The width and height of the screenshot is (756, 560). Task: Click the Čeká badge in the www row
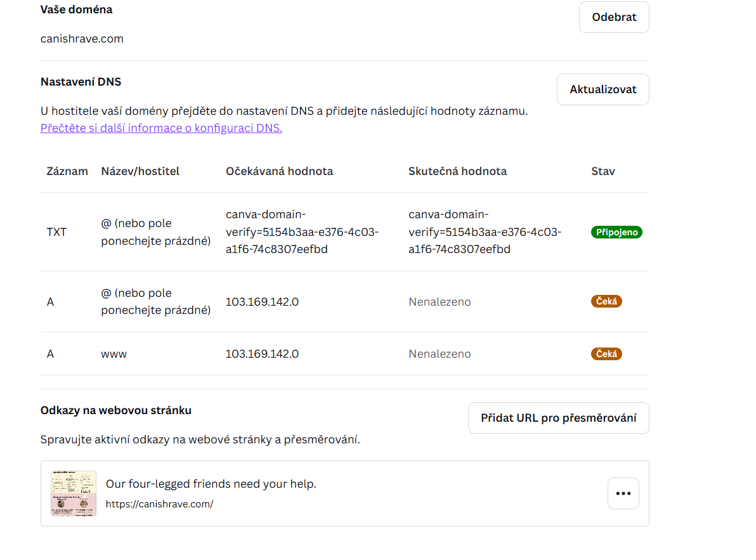606,354
